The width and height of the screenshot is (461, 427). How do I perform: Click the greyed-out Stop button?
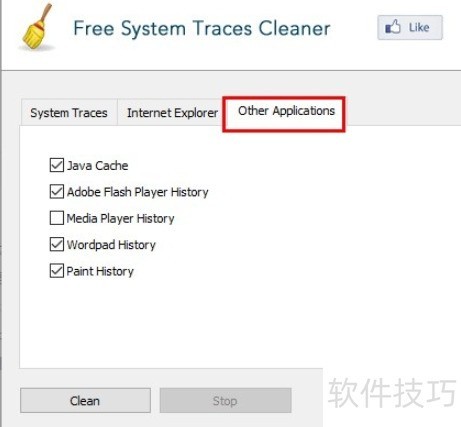[x=225, y=400]
